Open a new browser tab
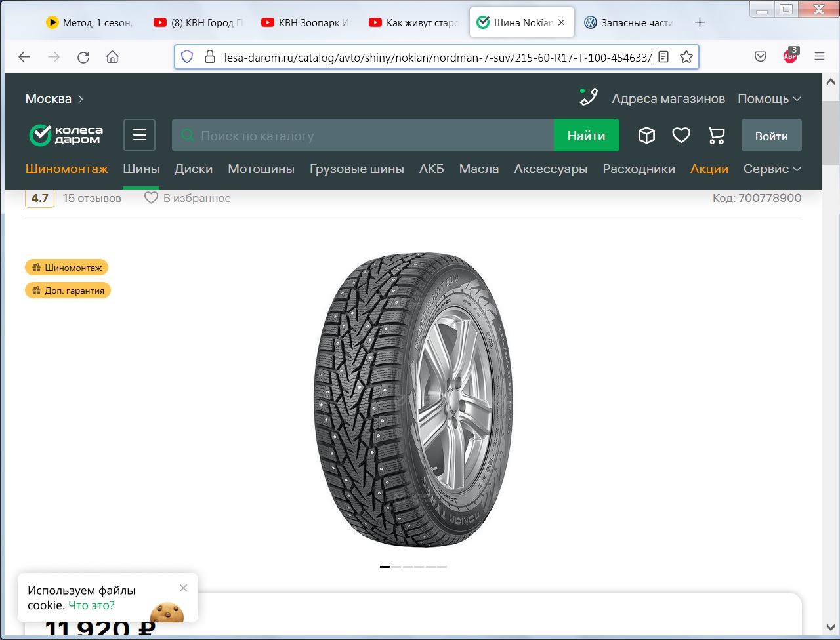840x640 pixels. point(700,22)
